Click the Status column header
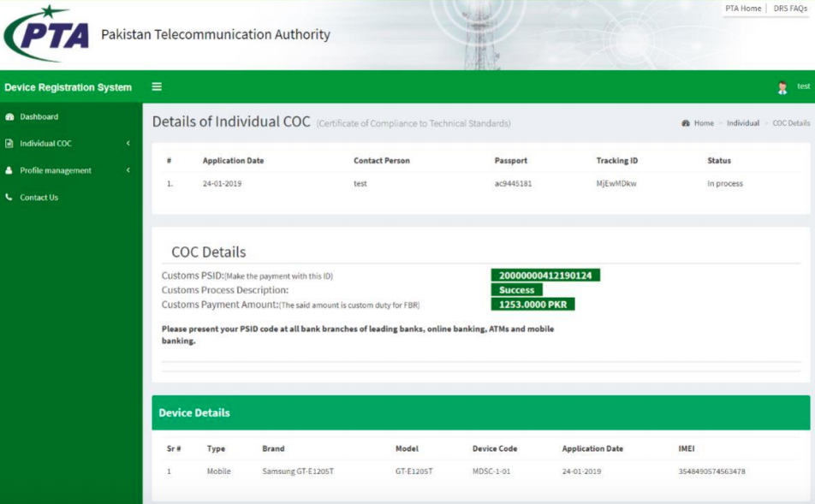Image resolution: width=815 pixels, height=504 pixels. pos(719,161)
